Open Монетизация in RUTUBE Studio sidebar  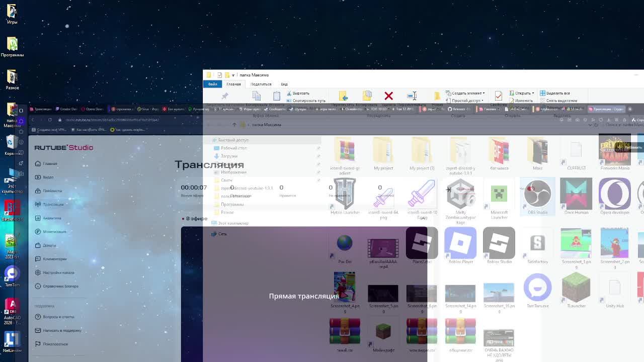coord(51,231)
